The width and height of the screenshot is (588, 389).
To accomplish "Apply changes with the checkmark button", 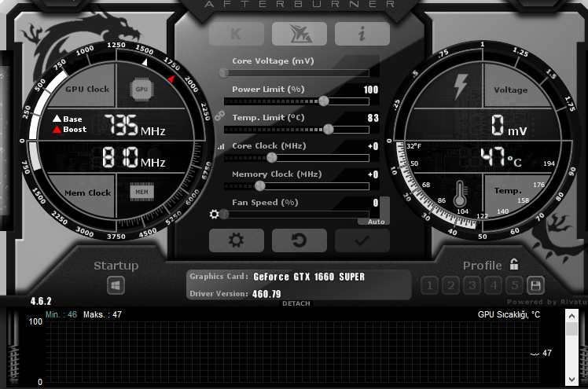I will pos(362,240).
